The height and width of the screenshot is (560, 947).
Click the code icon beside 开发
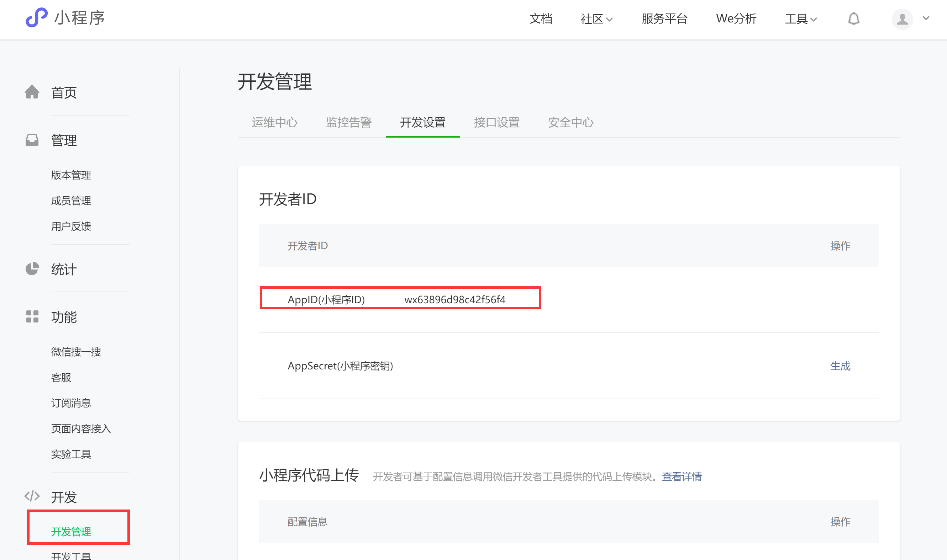tap(32, 496)
